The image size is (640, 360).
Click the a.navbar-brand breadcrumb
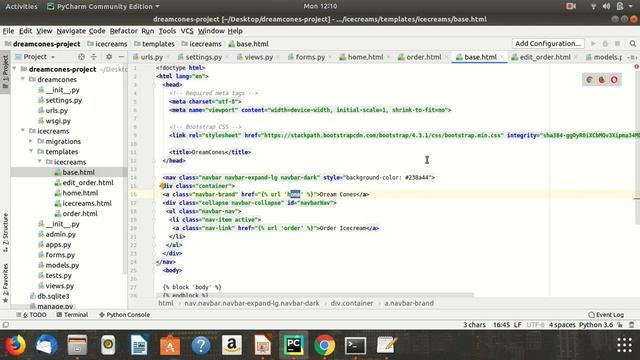coord(409,303)
